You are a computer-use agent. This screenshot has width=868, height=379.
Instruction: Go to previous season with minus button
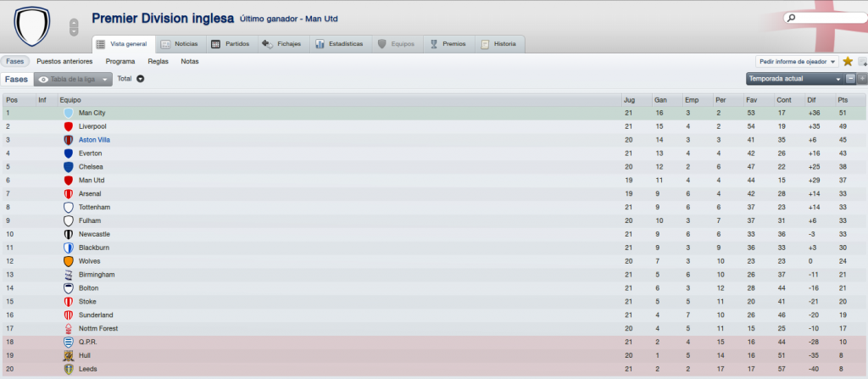click(851, 79)
